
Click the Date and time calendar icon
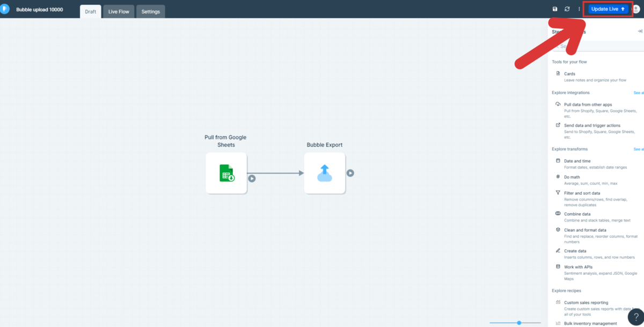tap(558, 161)
